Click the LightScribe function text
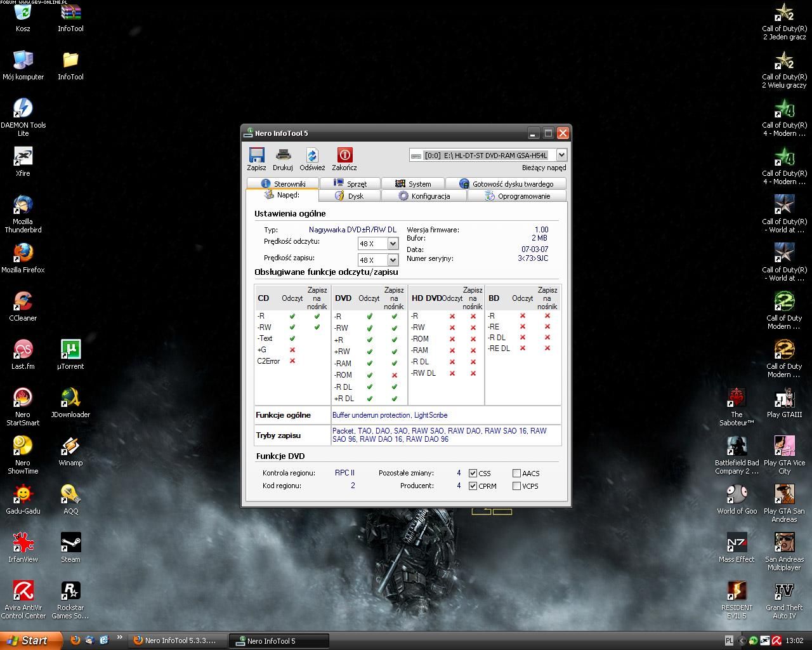 [431, 415]
